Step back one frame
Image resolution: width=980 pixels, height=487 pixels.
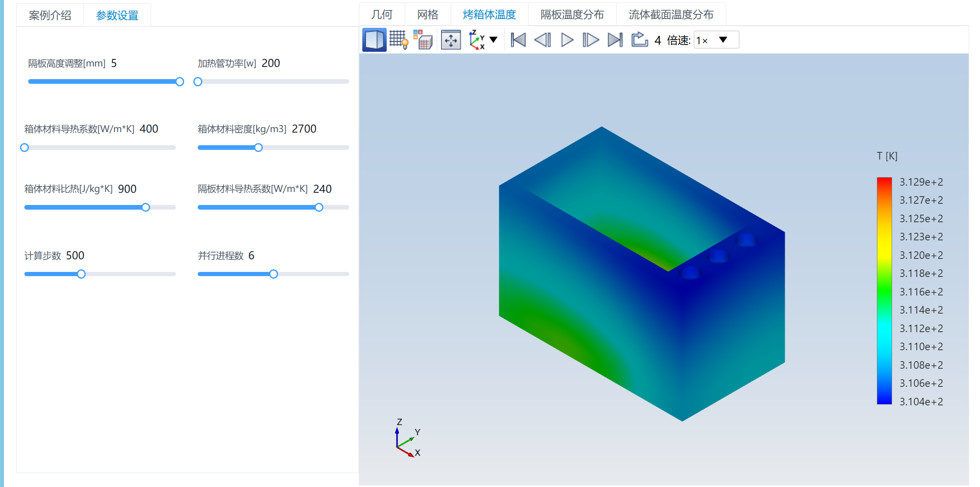point(542,40)
